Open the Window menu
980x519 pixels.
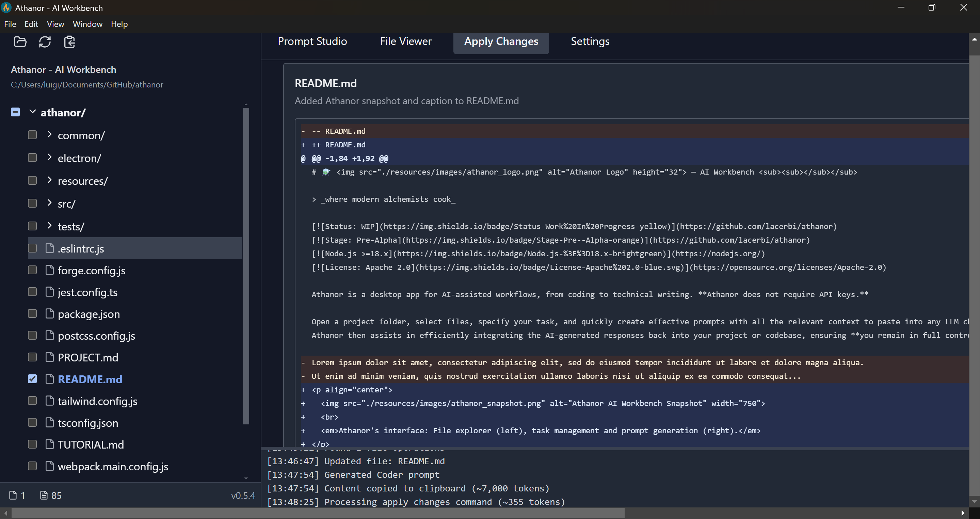coord(87,24)
